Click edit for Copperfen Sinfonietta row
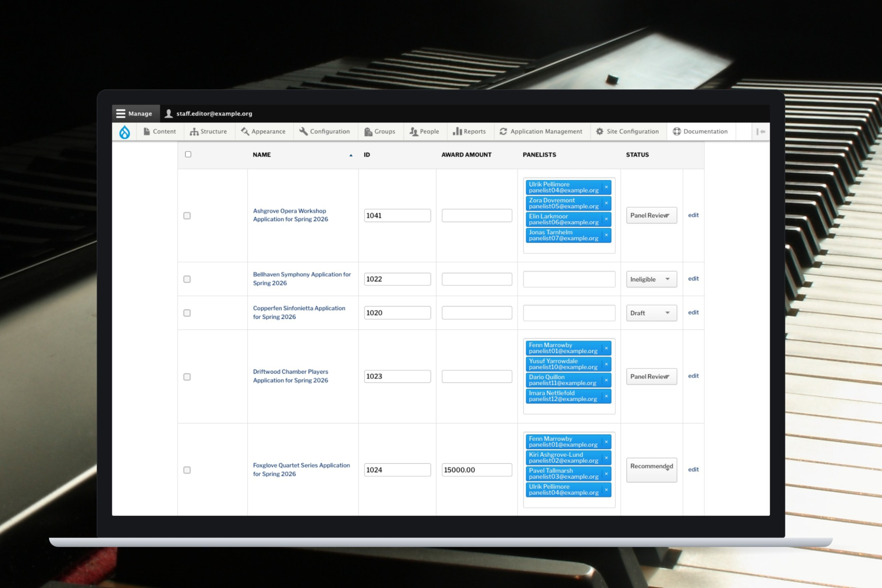This screenshot has width=882, height=588. (693, 312)
